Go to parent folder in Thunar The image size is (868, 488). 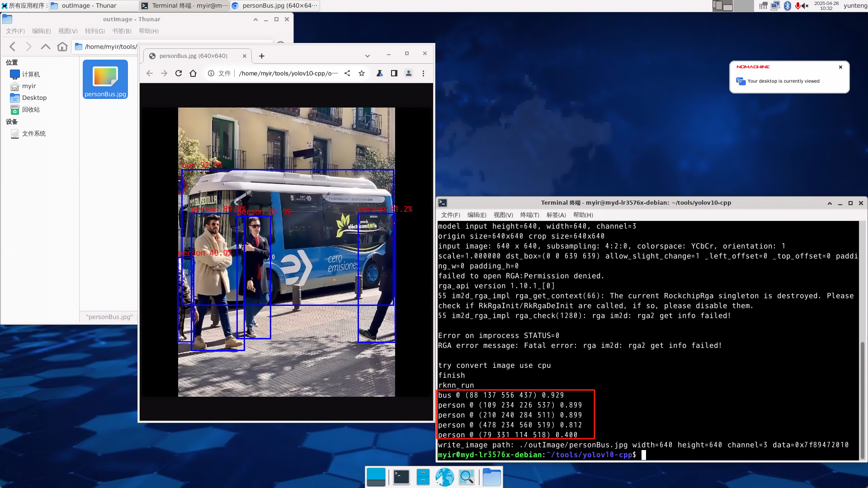click(x=46, y=47)
